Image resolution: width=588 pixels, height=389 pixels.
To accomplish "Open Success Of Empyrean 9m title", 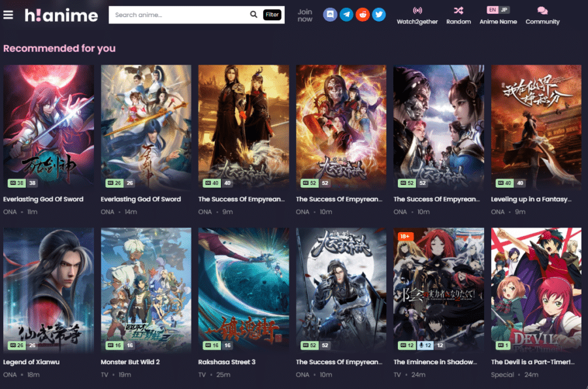I will click(242, 199).
